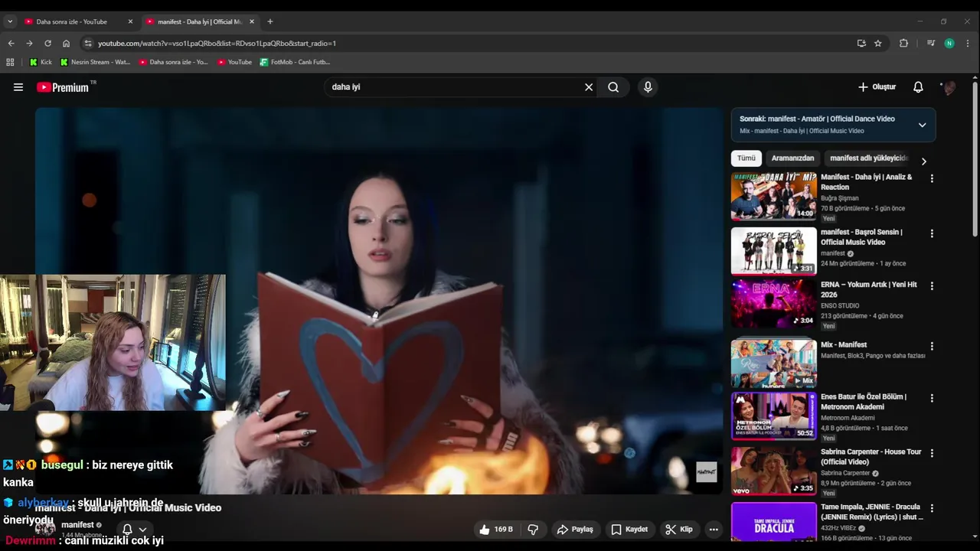Select the Tümü filter chip
This screenshot has height=551, width=980.
tap(746, 158)
